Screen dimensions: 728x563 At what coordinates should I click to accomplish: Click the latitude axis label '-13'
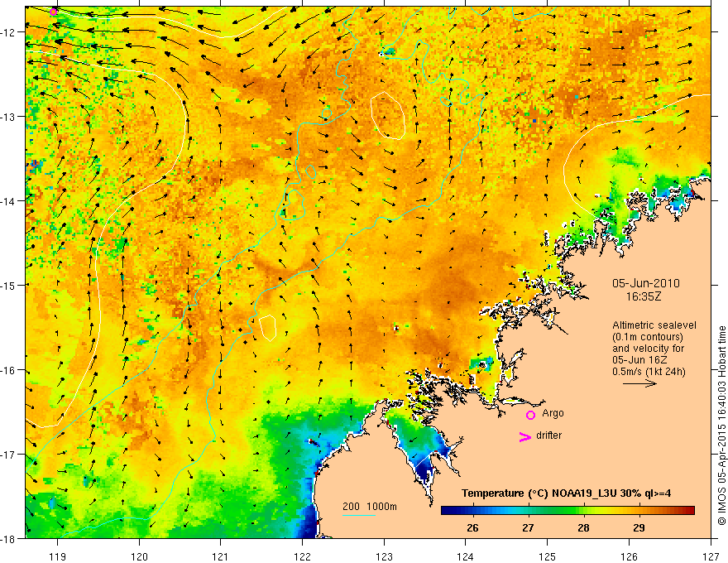click(8, 117)
